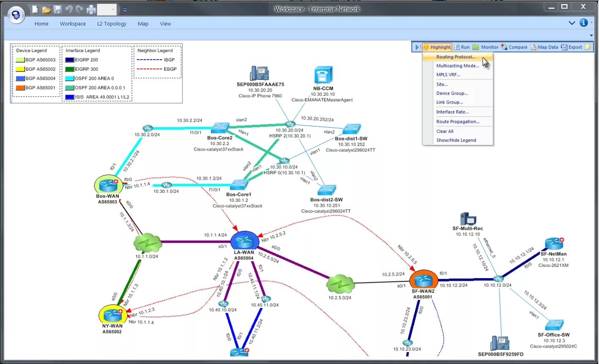Click the 10.40.10.0/24 subnet label
Viewport: 599px width, 364px height.
(223, 310)
